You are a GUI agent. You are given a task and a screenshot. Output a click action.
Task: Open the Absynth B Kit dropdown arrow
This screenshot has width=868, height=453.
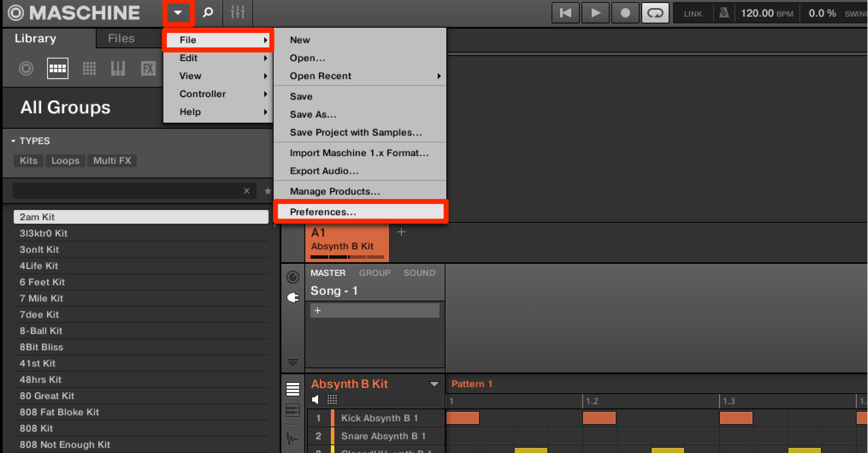point(434,384)
